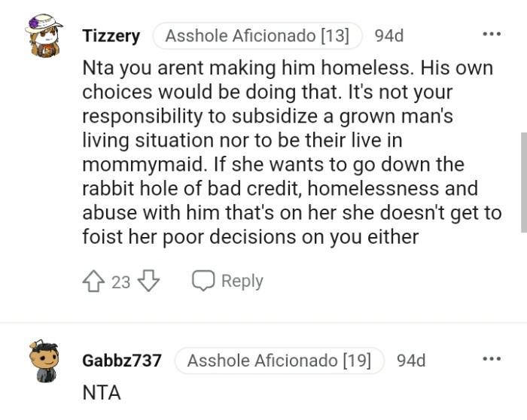This screenshot has height=420, width=527.
Task: Click the divider line between the comments
Action: (x=263, y=324)
